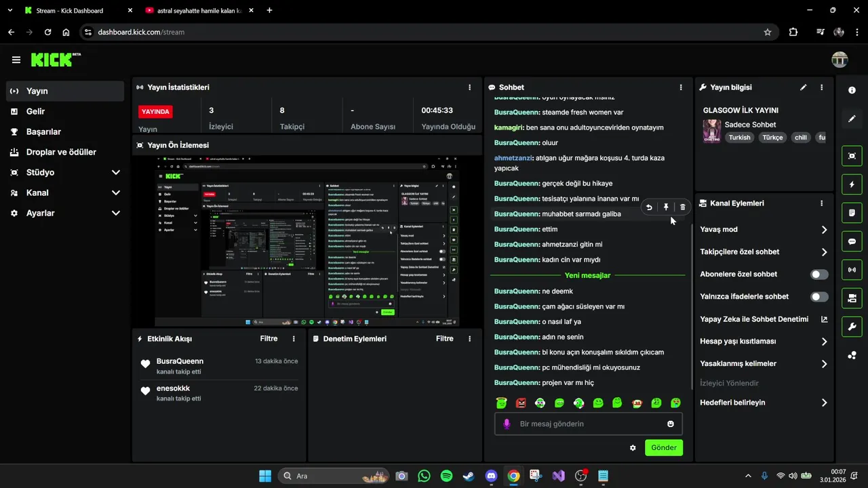The height and width of the screenshot is (488, 868).
Task: Open Sohbet panel three-dot menu
Action: [681, 87]
